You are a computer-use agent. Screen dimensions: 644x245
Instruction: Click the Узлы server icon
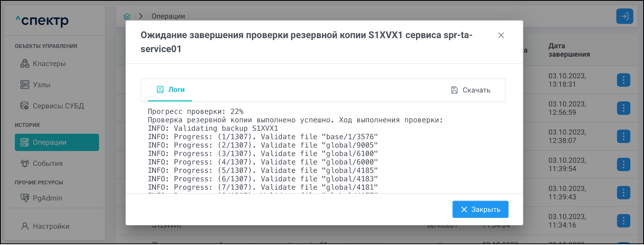pyautogui.click(x=25, y=85)
